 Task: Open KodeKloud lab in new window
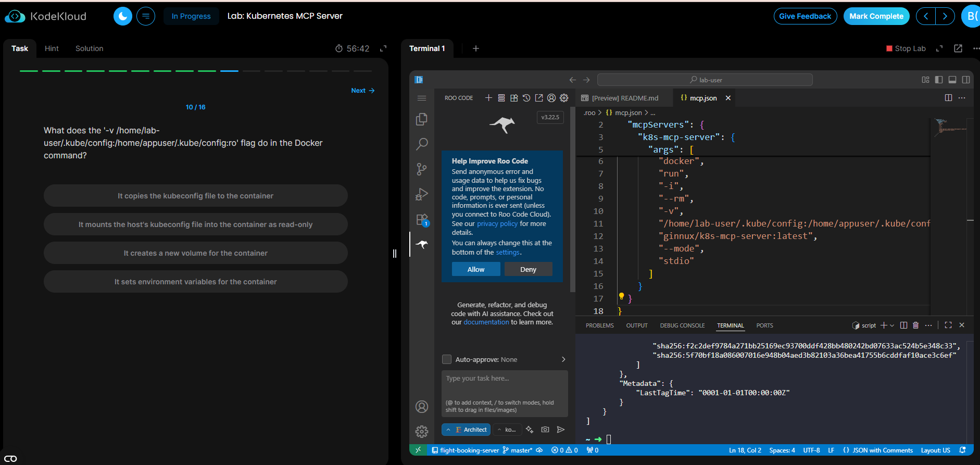958,48
